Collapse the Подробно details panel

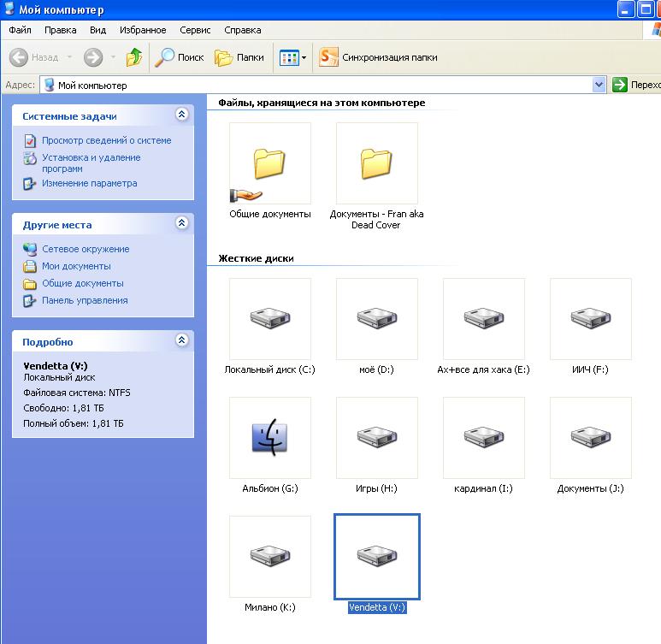pos(181,340)
